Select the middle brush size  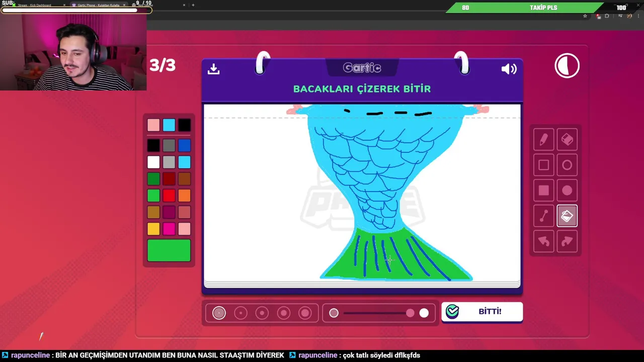[x=262, y=313]
